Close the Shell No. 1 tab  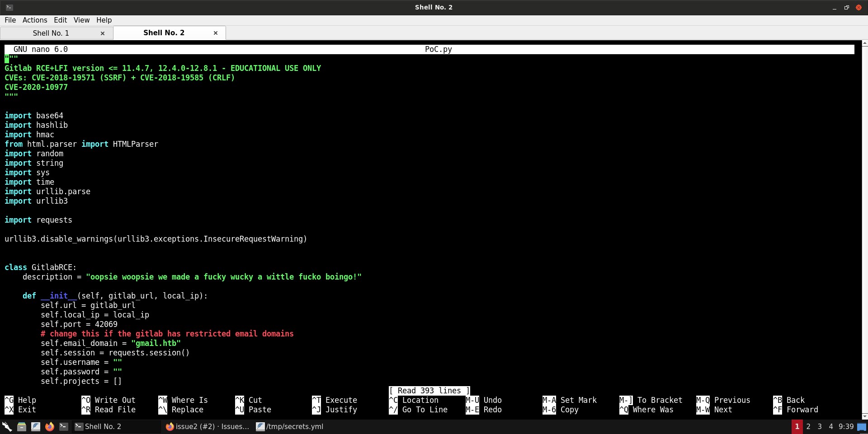(103, 33)
